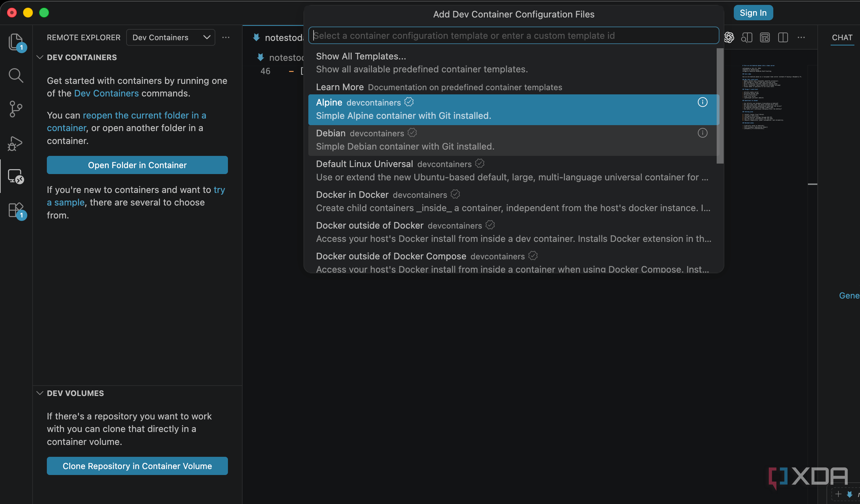This screenshot has height=504, width=860.
Task: Select the Remote Explorer activity bar icon
Action: [16, 177]
